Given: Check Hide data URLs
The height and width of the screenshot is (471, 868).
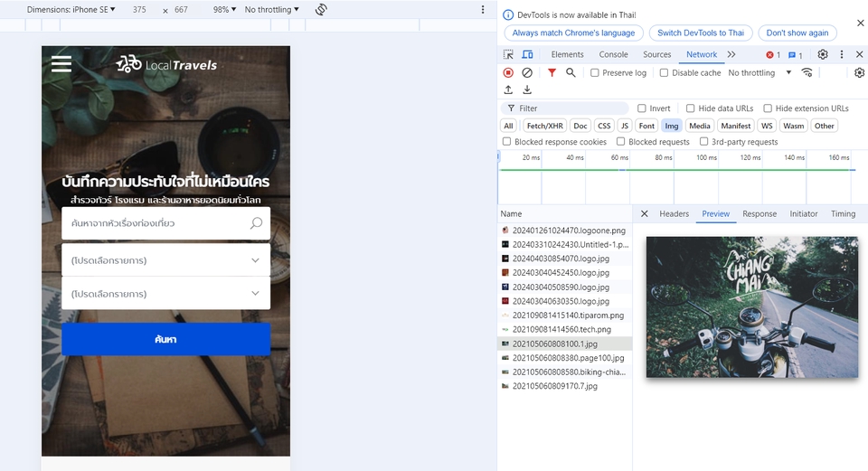Looking at the screenshot, I should click(x=690, y=108).
